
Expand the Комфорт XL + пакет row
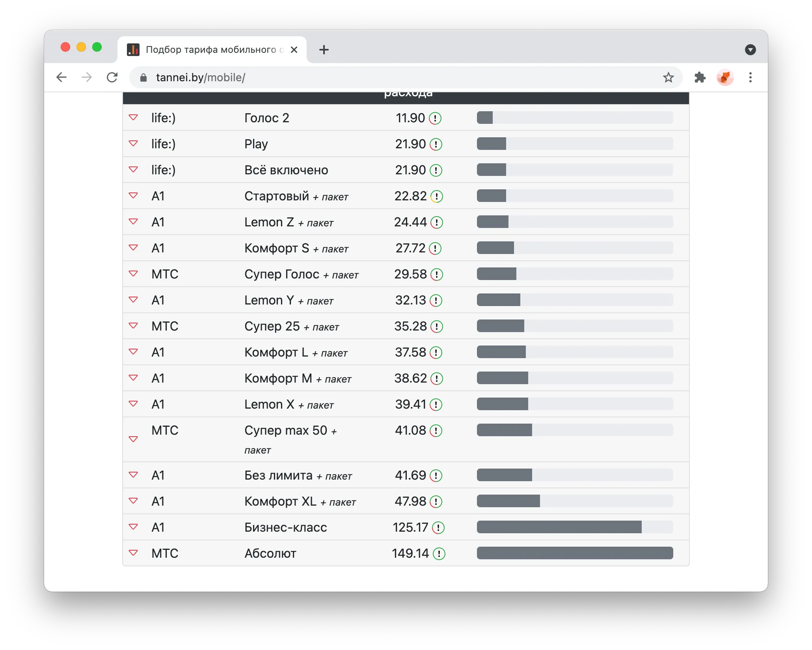[x=133, y=501]
